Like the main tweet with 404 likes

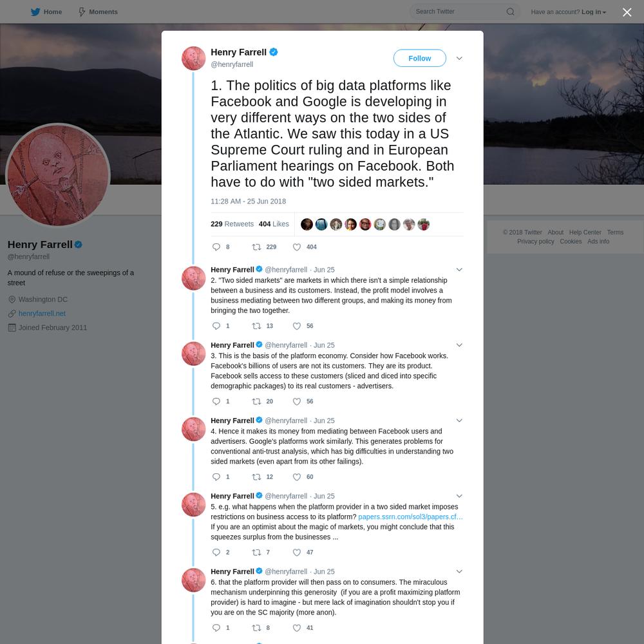(x=296, y=247)
